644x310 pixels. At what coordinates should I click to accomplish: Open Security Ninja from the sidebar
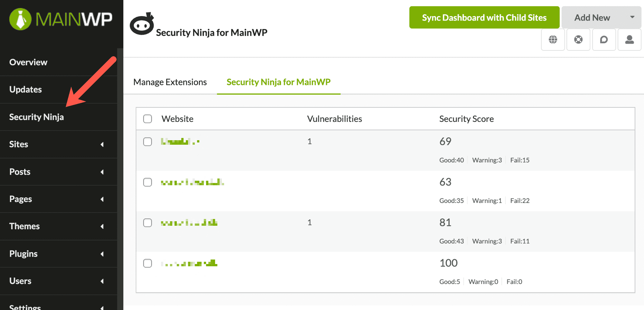click(x=36, y=117)
